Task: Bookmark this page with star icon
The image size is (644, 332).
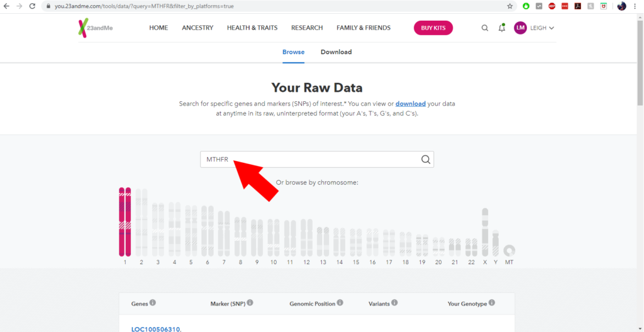Action: (509, 6)
